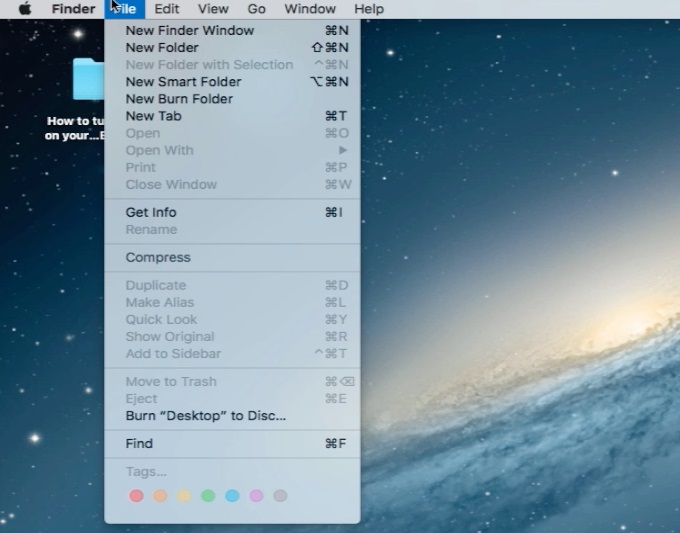This screenshot has width=680, height=533.
Task: Apply the red tag color
Action: tap(136, 496)
